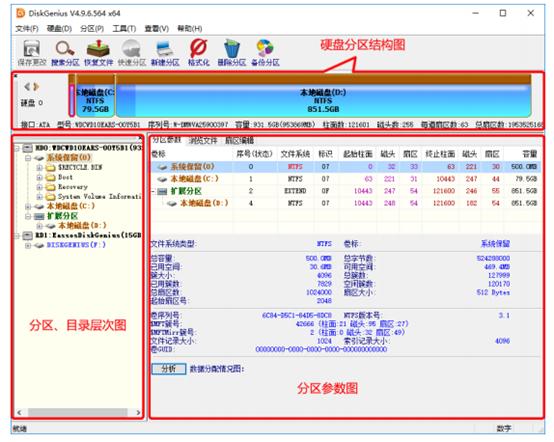
Task: Collapse the 扩展分区 tree node
Action: tap(28, 216)
